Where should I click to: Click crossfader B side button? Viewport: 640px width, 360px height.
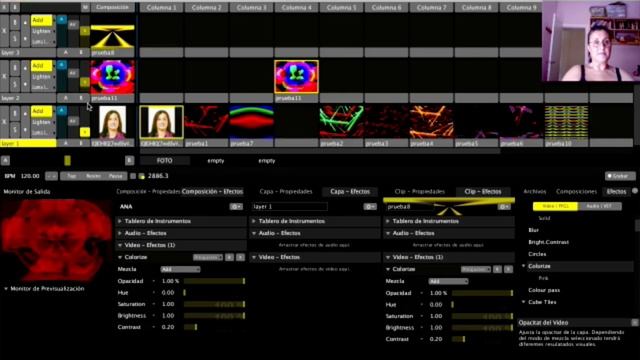129,160
